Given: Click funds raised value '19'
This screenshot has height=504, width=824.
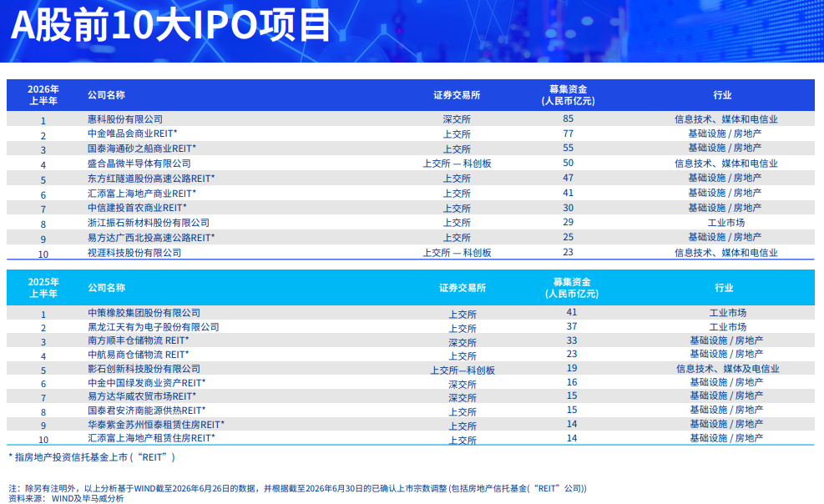Looking at the screenshot, I should coord(572,369).
